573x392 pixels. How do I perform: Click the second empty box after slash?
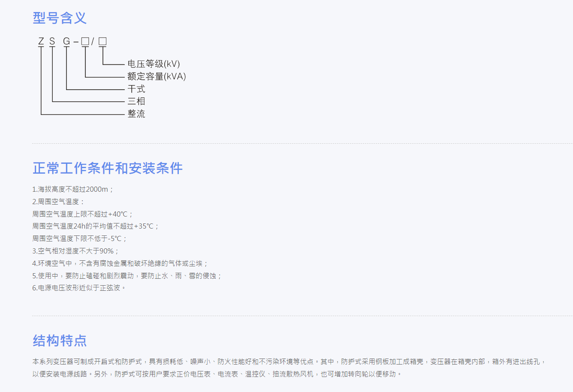tap(103, 41)
